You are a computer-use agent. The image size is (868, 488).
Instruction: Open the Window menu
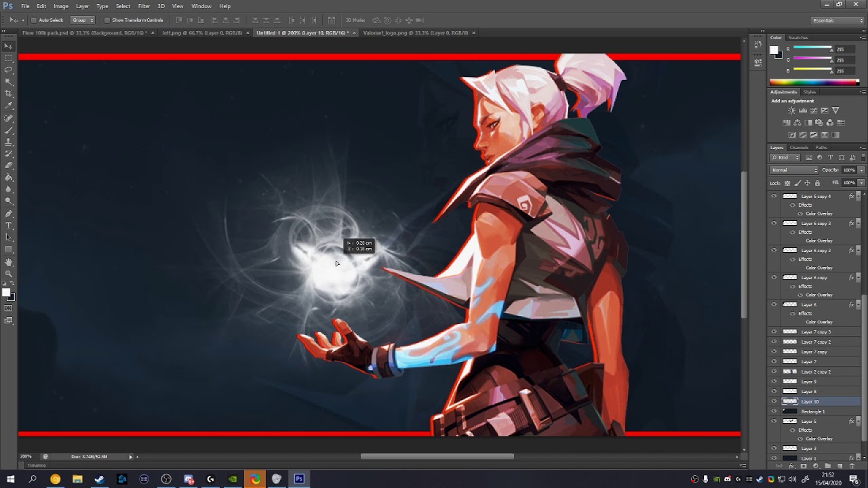(201, 6)
